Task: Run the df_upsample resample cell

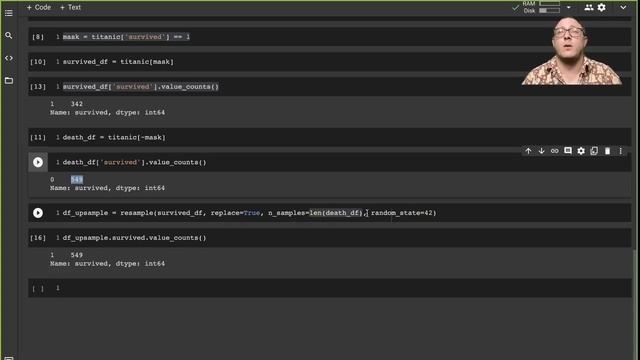Action: [38, 213]
